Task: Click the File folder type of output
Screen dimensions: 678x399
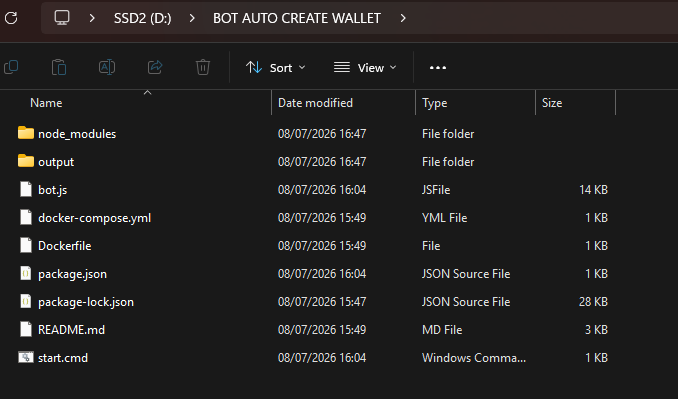Action: click(448, 162)
